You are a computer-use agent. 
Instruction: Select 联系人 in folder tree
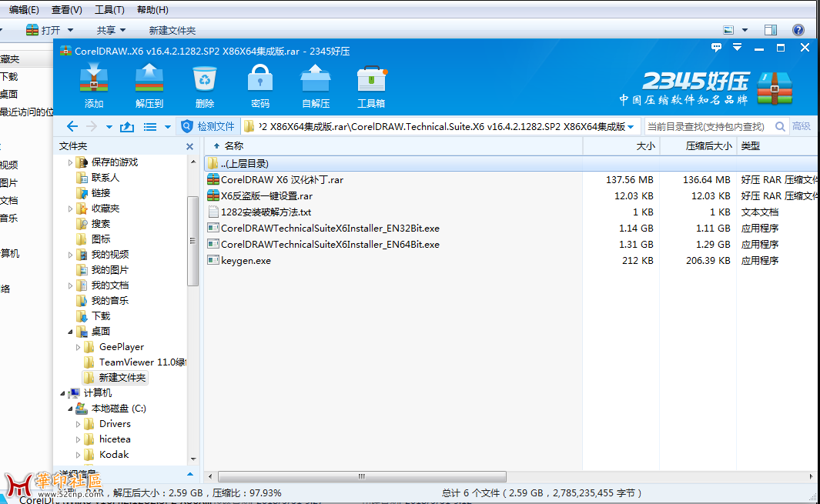105,178
